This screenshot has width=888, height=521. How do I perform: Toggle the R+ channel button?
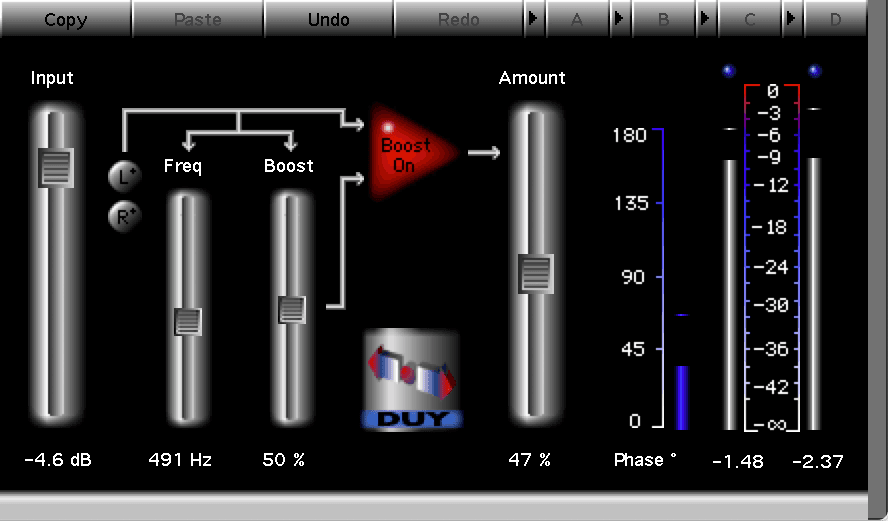[x=124, y=214]
